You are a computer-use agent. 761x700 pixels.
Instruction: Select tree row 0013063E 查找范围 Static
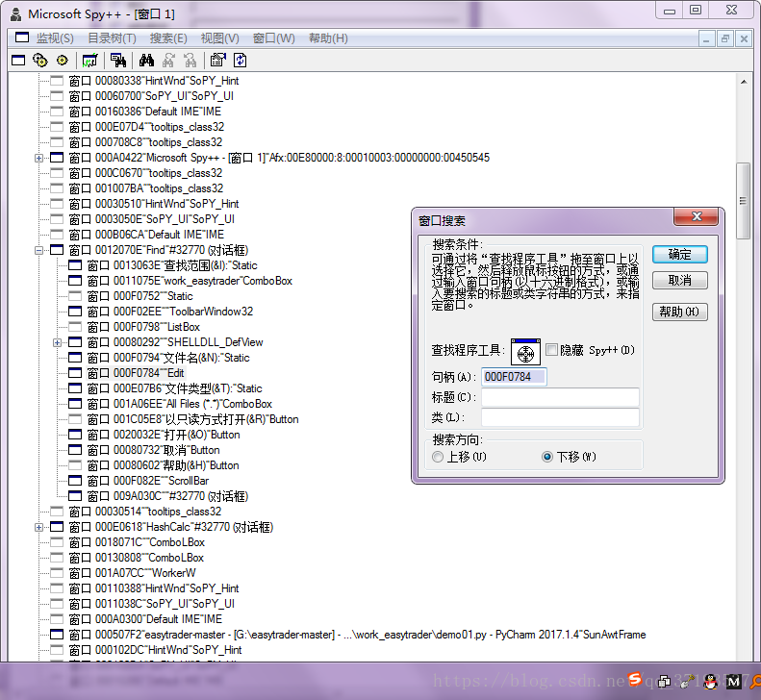[x=172, y=265]
